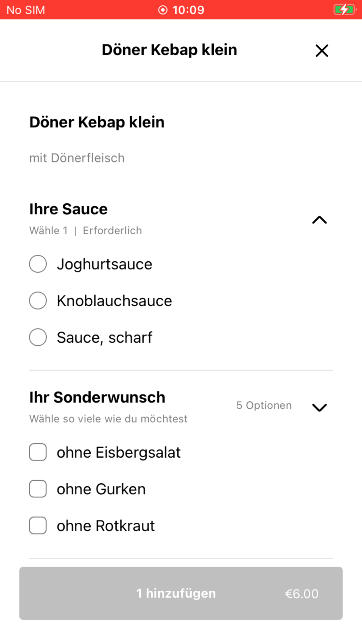Tick the ohne Gurken checkbox

click(38, 489)
